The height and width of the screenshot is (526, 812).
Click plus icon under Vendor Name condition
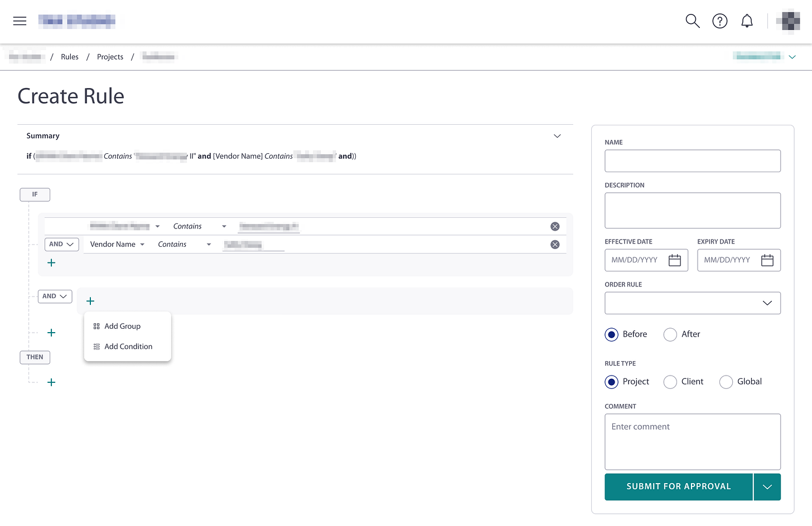pos(51,262)
